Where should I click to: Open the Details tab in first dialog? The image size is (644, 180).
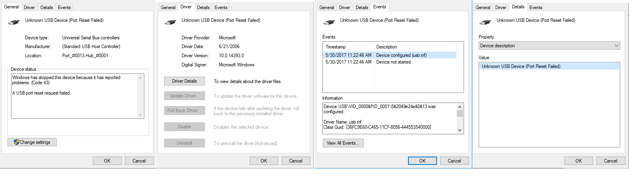(x=46, y=8)
